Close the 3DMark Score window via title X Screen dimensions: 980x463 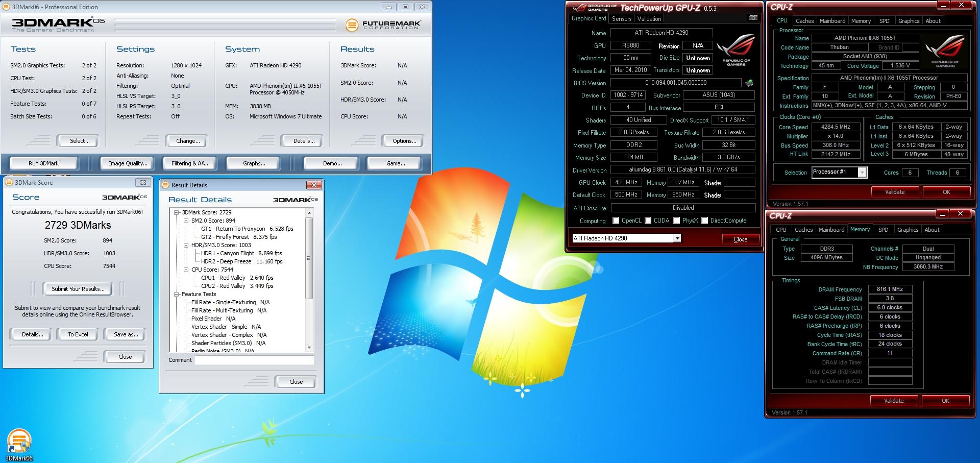point(143,182)
